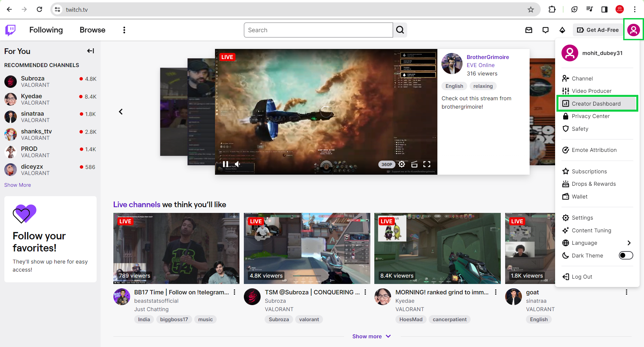This screenshot has height=347, width=644.
Task: Select Subroza in recommended channels
Action: pyautogui.click(x=50, y=81)
